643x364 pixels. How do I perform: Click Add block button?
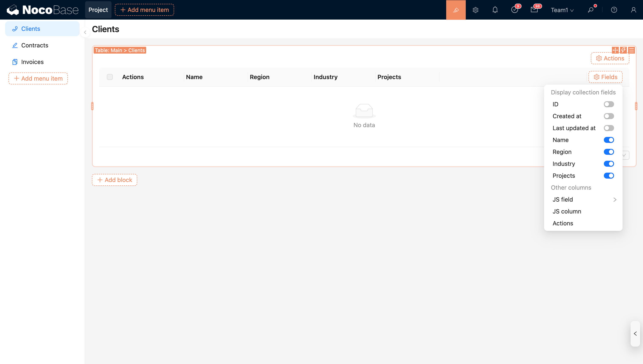point(115,180)
